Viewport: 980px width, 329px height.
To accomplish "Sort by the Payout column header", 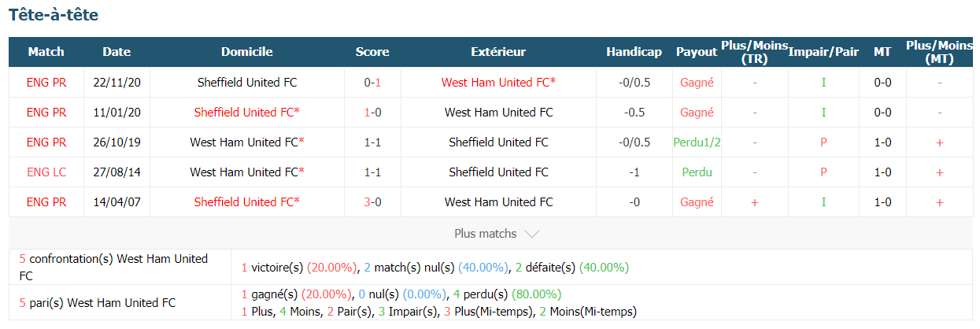I will 697,52.
